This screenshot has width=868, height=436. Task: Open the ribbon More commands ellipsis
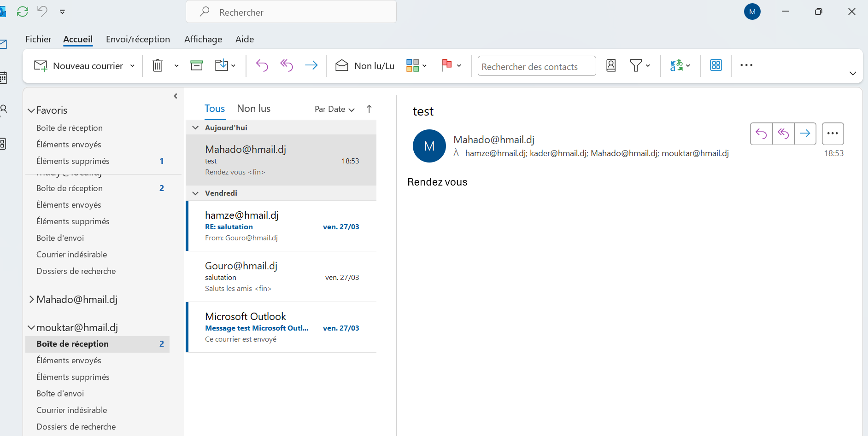(x=746, y=65)
